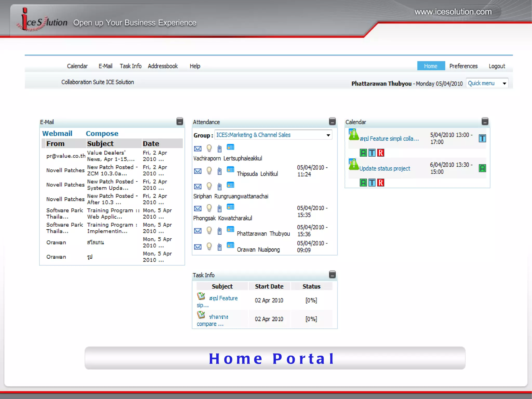Select the Home tab
Screen dimensions: 532x399
431,66
